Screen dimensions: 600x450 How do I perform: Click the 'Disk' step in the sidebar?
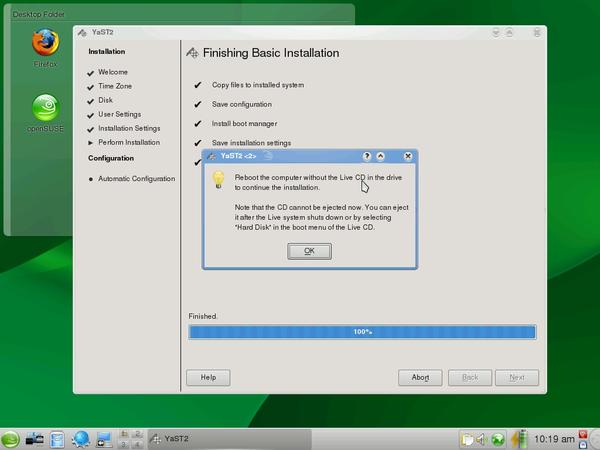coord(105,100)
